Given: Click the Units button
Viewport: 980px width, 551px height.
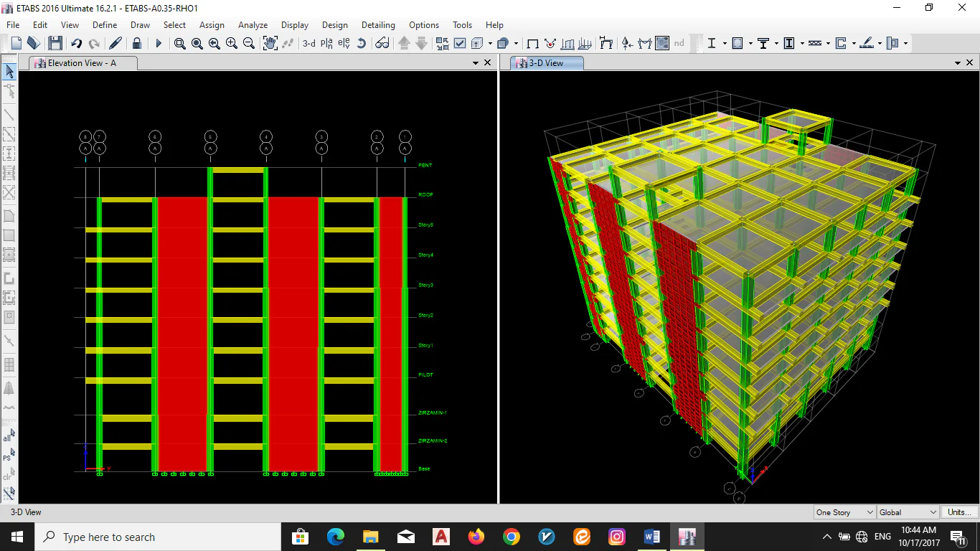Looking at the screenshot, I should coord(959,512).
